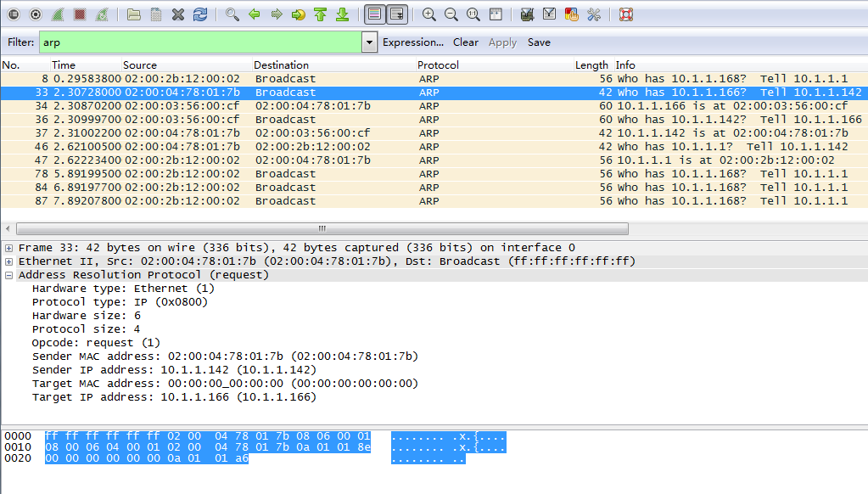Select packet 8 in packet list

pos(434,79)
